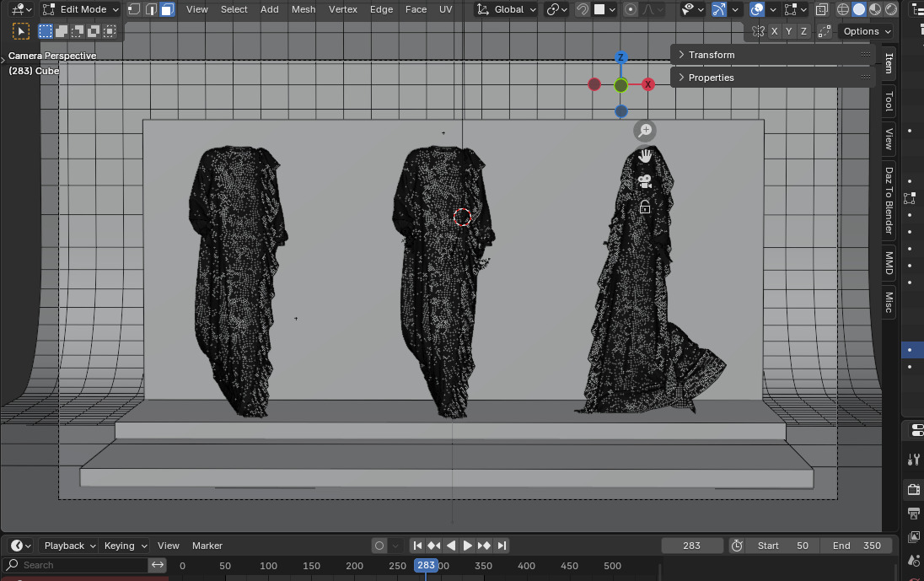Set selection mode to invert
The image size is (924, 581).
click(x=93, y=31)
